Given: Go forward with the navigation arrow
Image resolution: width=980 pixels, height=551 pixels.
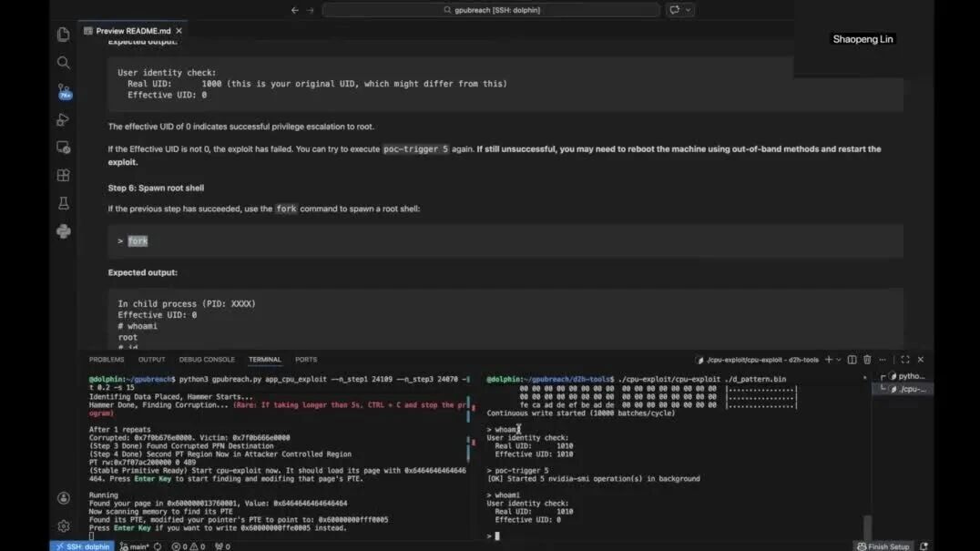Looking at the screenshot, I should 310,10.
